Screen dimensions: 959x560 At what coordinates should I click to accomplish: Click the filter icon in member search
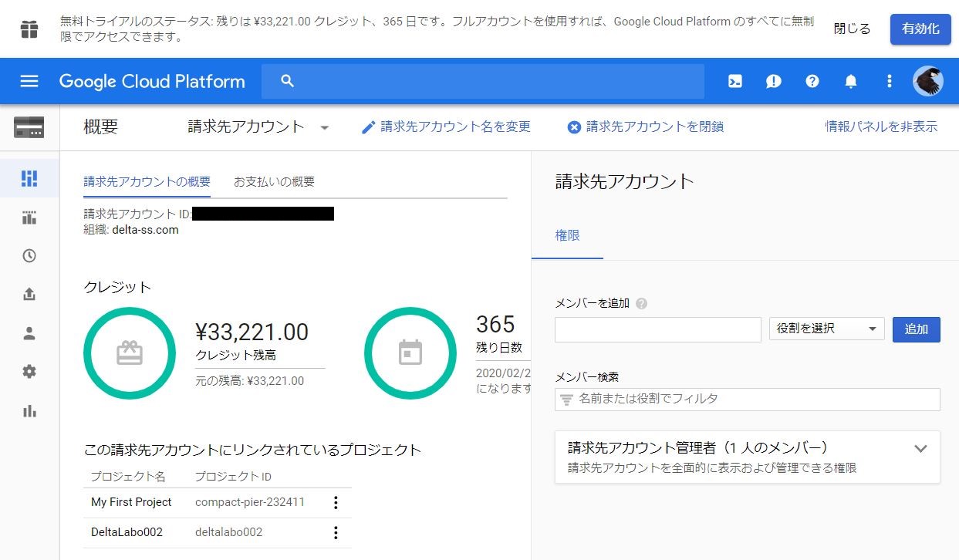pyautogui.click(x=567, y=400)
